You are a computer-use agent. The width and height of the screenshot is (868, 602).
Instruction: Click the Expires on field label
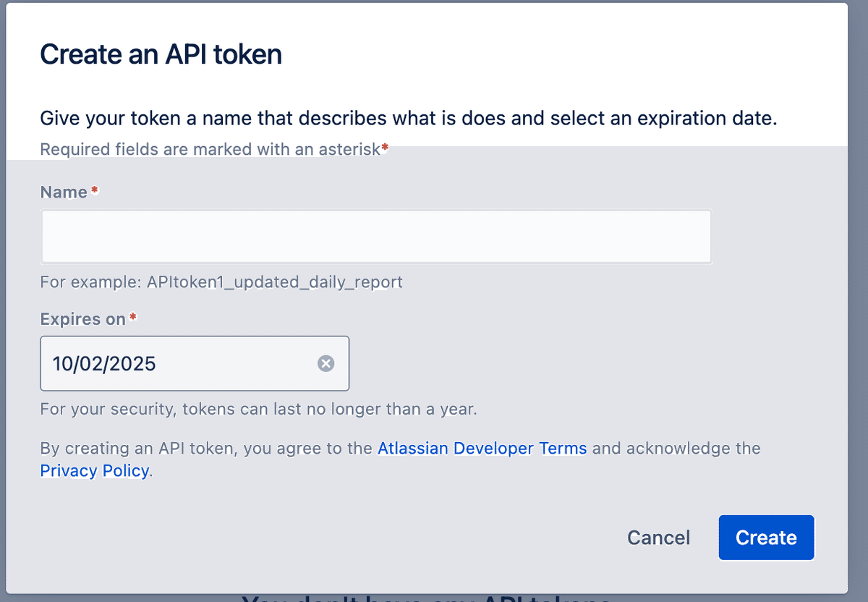point(83,319)
